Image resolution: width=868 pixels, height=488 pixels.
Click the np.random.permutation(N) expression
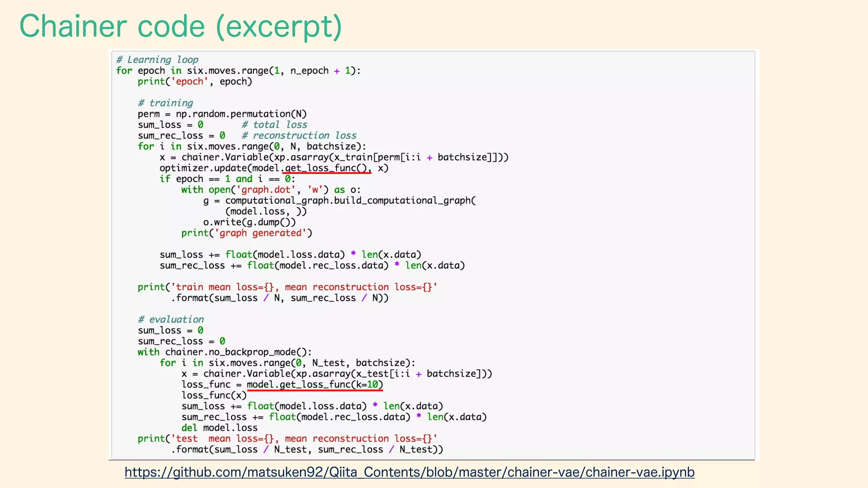pos(241,114)
